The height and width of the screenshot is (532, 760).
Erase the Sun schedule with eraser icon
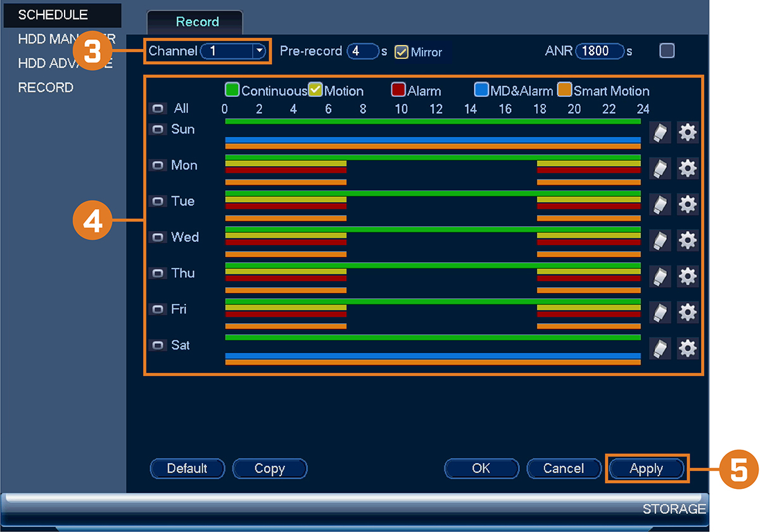[x=659, y=132]
